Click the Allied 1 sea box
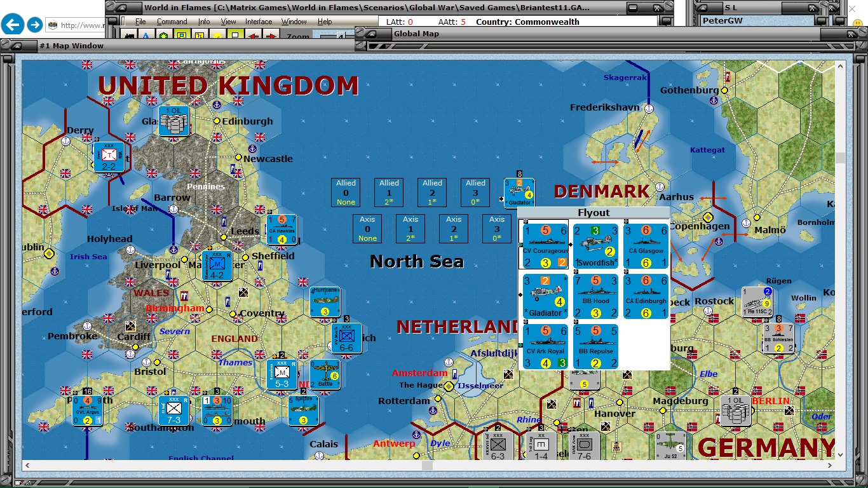Viewport: 868px width, 488px height. tap(390, 193)
